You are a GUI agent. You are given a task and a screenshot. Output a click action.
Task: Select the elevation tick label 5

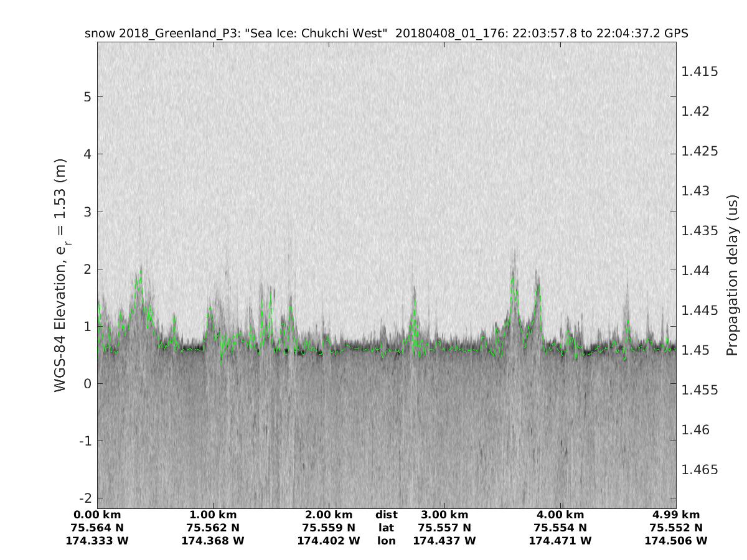click(88, 96)
